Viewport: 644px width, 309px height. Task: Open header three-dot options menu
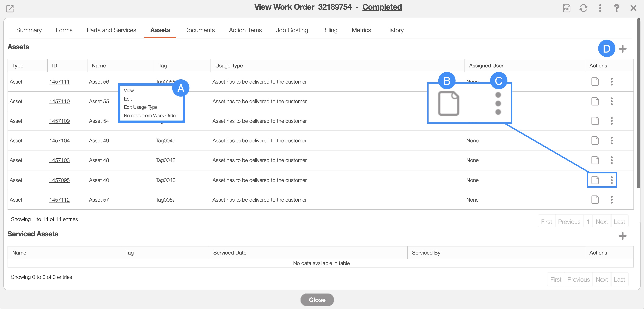(x=600, y=8)
